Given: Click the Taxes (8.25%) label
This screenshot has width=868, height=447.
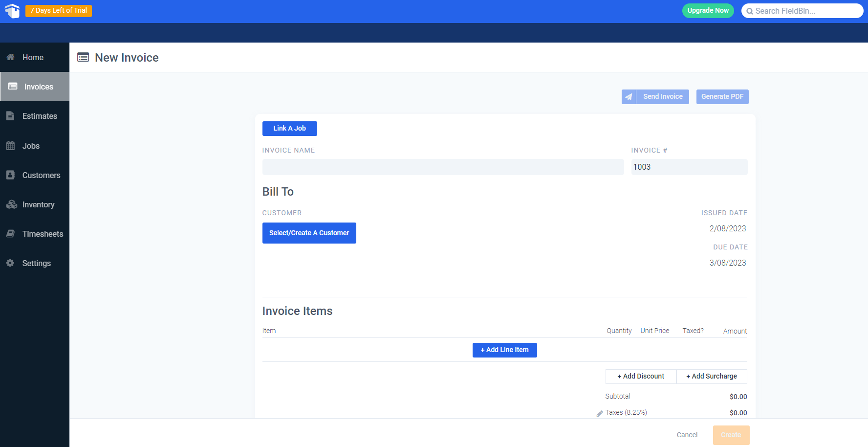Looking at the screenshot, I should [626, 413].
